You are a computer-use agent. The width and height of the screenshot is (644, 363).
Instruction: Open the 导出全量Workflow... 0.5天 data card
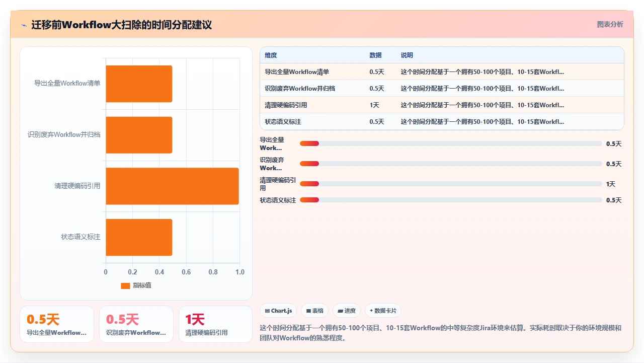pos(57,324)
